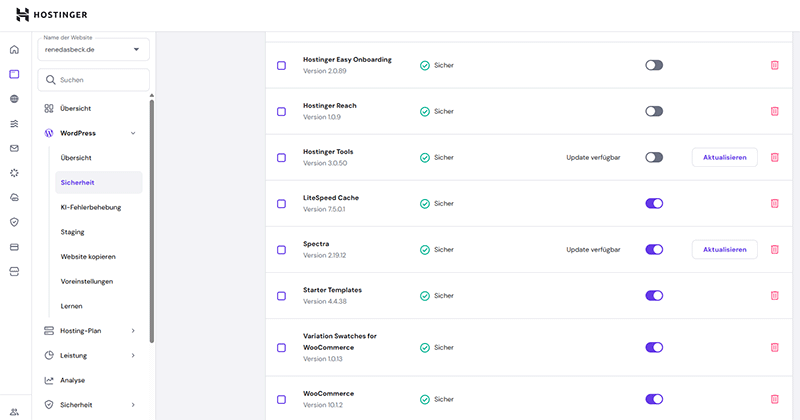Open the Horizons waves icon in left rail
Image resolution: width=800 pixels, height=420 pixels.
tap(14, 123)
